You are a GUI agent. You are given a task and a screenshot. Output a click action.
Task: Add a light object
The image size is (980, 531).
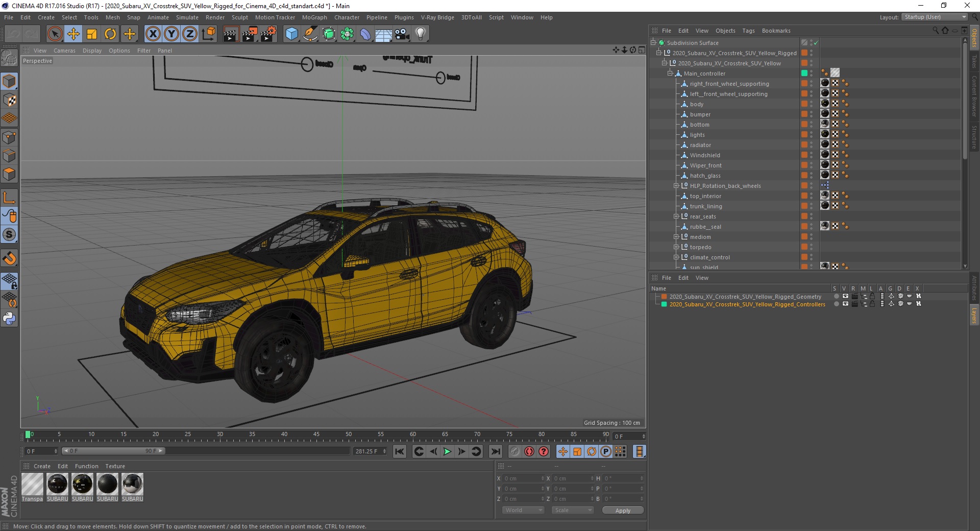421,34
